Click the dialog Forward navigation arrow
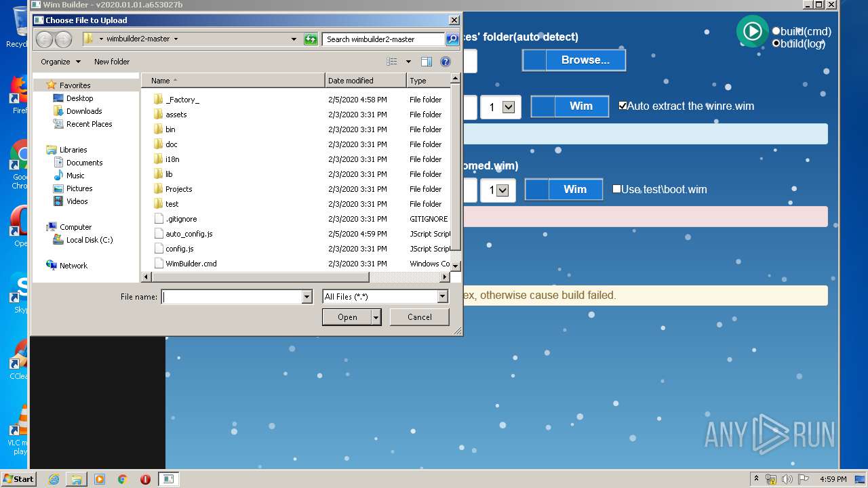Image resolution: width=868 pixels, height=488 pixels. 63,39
